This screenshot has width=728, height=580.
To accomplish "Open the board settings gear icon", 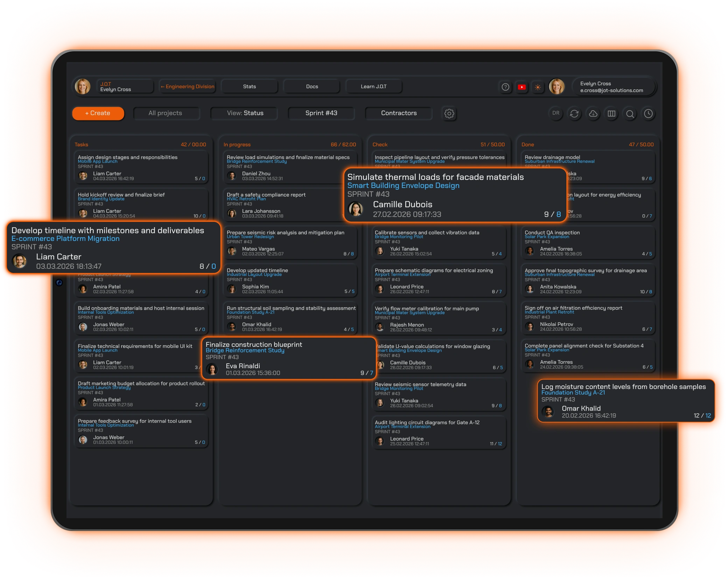I will tap(449, 113).
